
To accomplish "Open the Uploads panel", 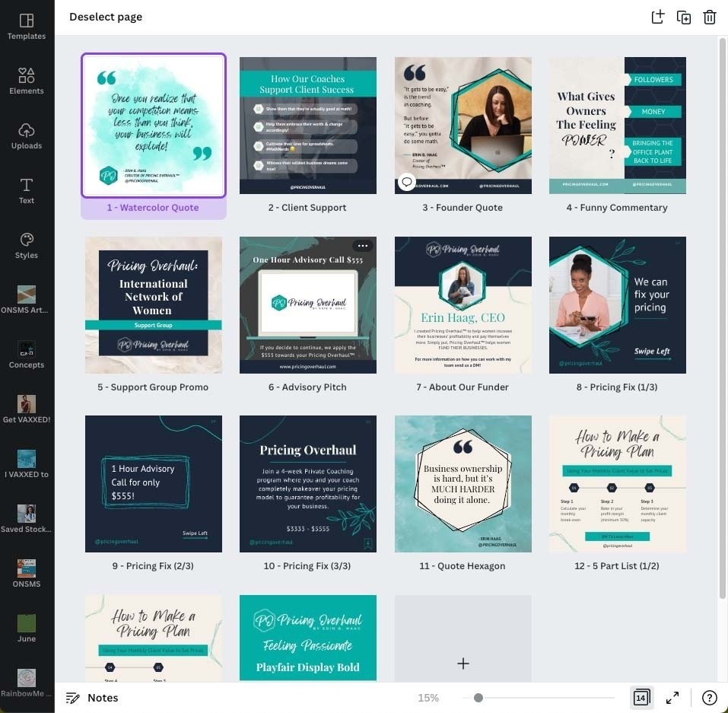I will coord(27,136).
